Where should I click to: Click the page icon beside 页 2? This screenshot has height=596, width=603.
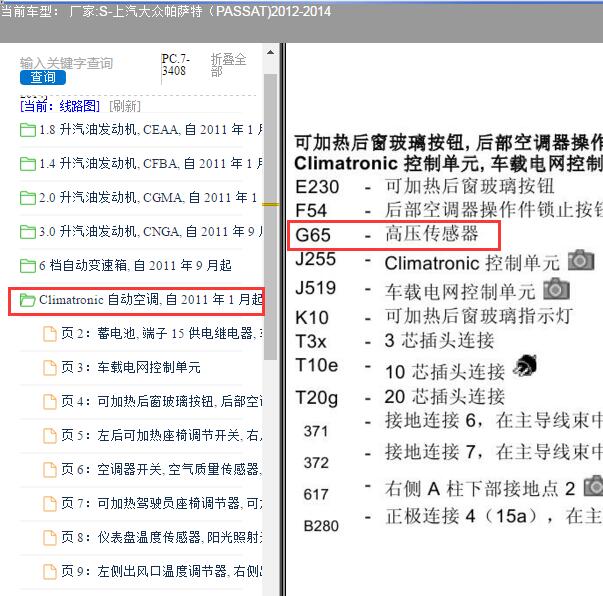(50, 334)
